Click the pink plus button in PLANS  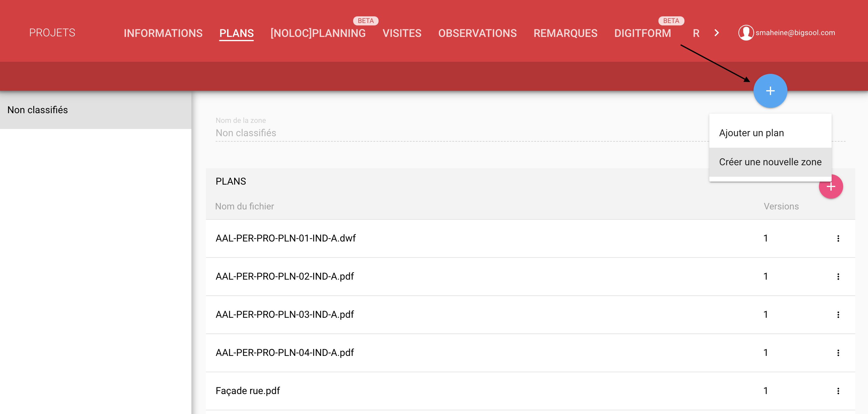point(831,187)
